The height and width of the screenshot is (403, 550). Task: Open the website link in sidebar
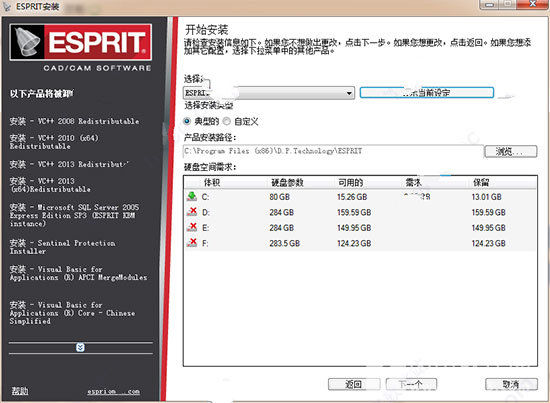114,391
